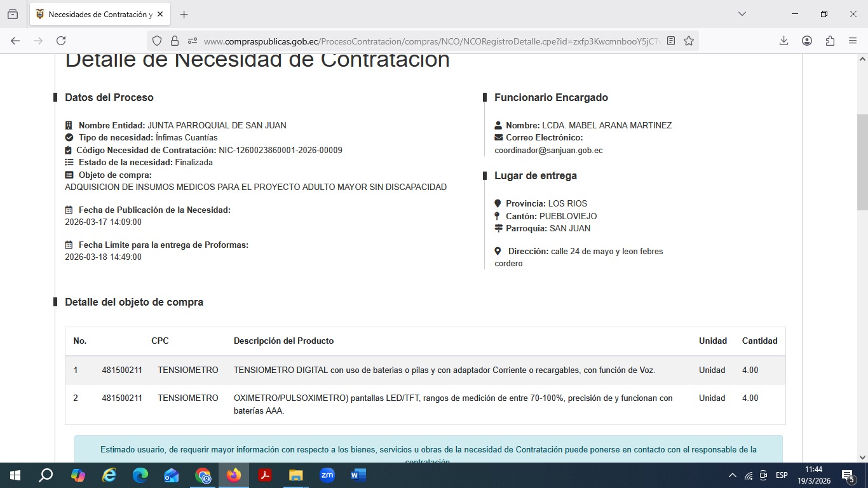Screen dimensions: 868x488
Task: Open Firefox application hamburger menu
Action: (853, 41)
